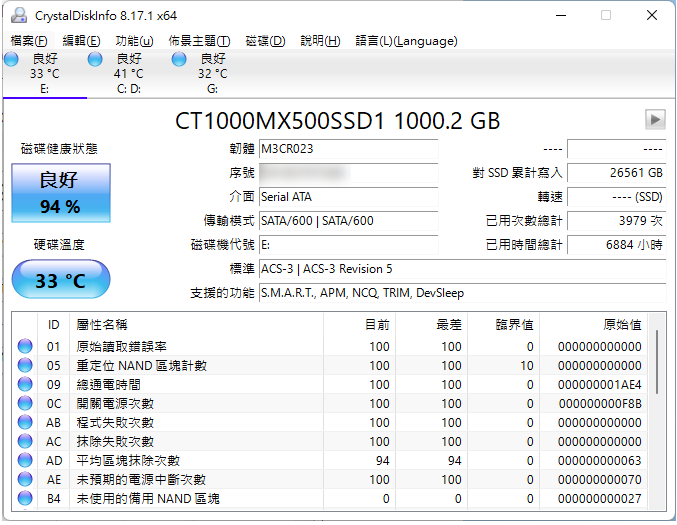Click the blue status orb for drive E:
Screen dimensions: 677x525
[12, 59]
